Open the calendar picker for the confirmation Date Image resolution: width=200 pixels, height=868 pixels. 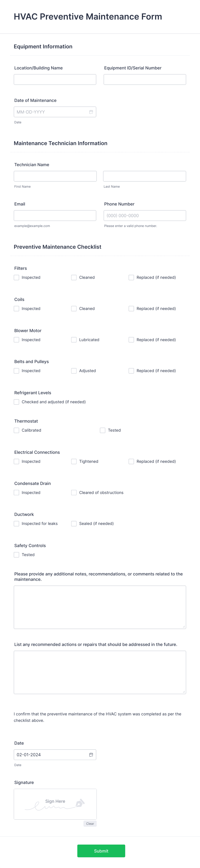[x=91, y=755]
